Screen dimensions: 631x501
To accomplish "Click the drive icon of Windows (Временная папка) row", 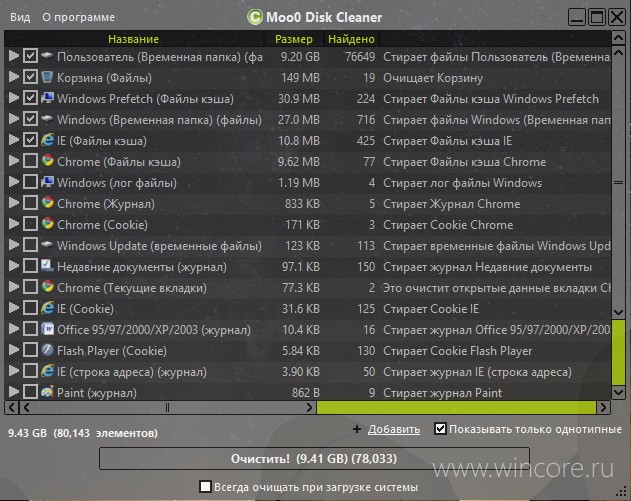I will click(x=47, y=119).
